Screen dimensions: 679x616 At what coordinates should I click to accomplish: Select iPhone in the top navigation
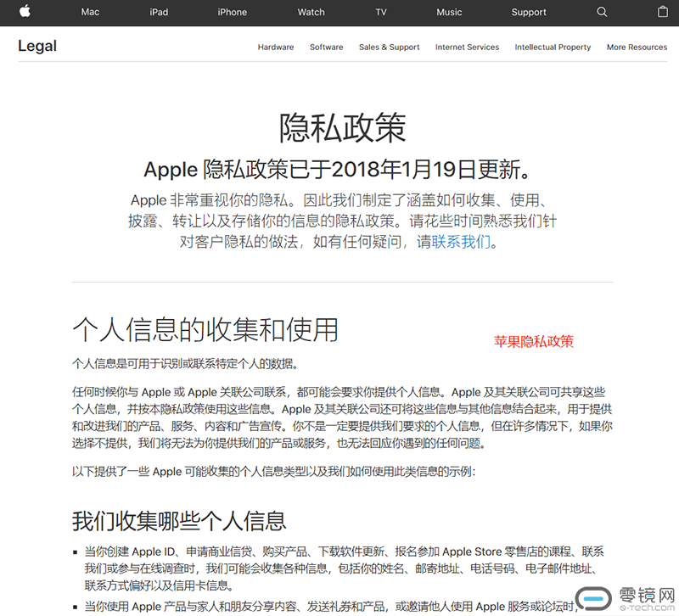[x=232, y=12]
